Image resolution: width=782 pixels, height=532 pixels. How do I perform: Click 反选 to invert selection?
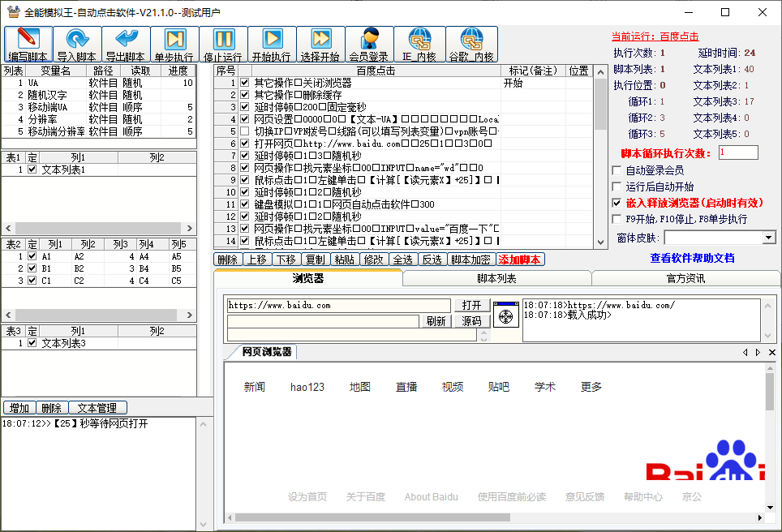pyautogui.click(x=432, y=260)
